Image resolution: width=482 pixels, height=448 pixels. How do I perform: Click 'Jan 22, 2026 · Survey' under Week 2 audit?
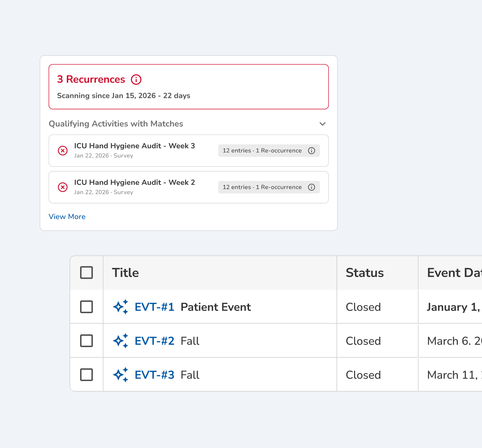[103, 192]
